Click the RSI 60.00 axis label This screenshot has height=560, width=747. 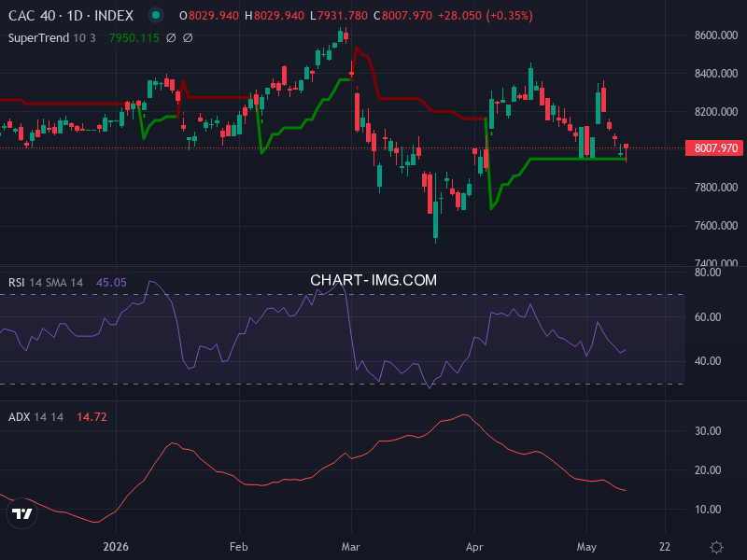pyautogui.click(x=708, y=316)
